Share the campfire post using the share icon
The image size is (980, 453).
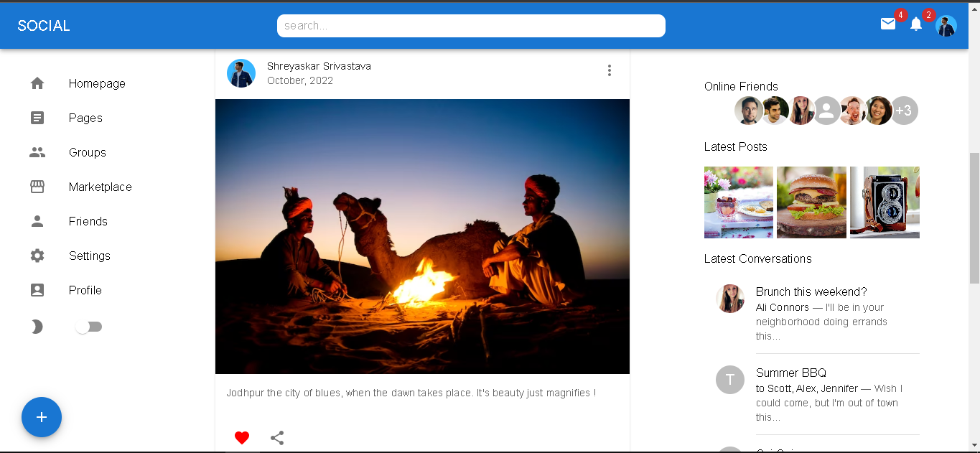click(277, 437)
